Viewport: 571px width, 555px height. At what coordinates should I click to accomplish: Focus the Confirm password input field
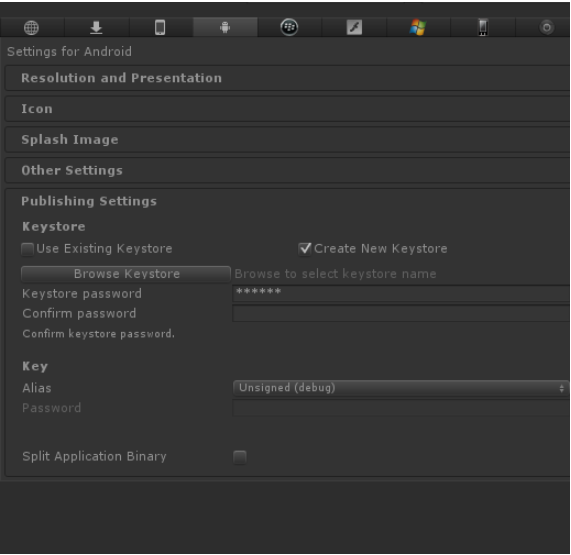[401, 314]
